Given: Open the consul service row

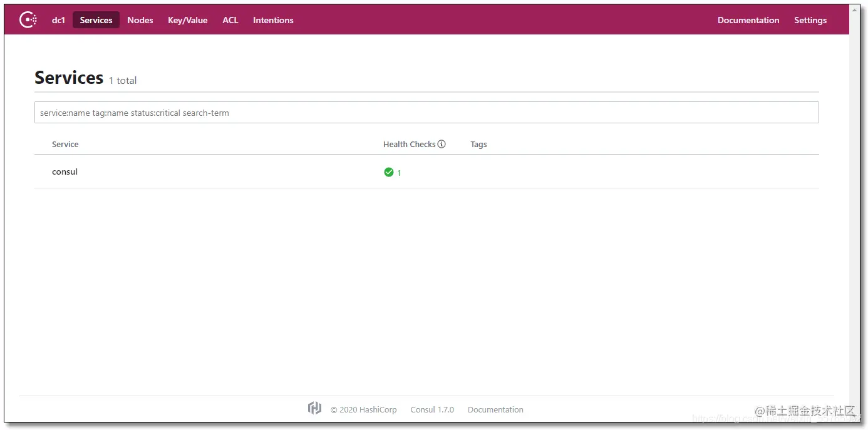Looking at the screenshot, I should [426, 171].
